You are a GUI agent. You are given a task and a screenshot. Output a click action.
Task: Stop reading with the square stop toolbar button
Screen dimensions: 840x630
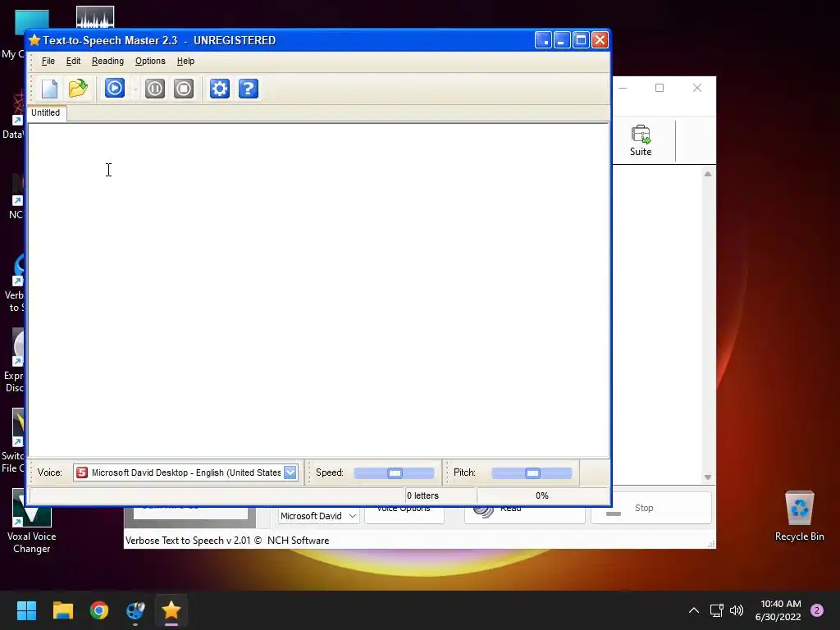184,89
